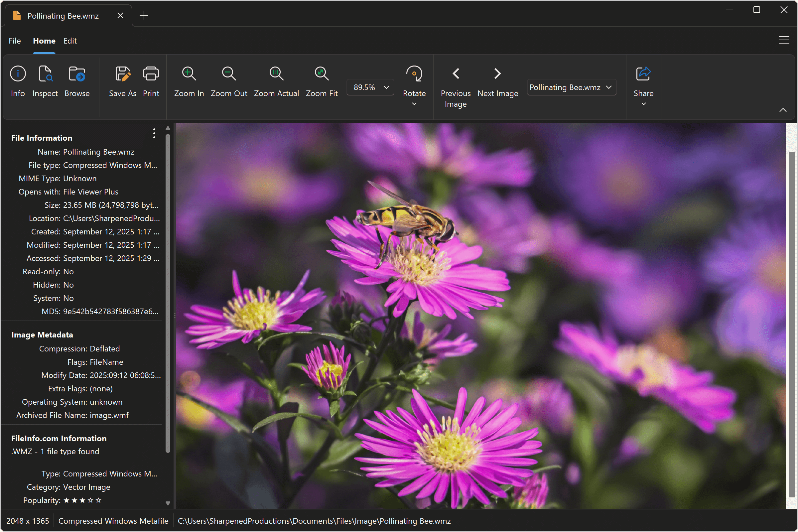
Task: Open the zoom percentage dropdown
Action: (x=386, y=87)
